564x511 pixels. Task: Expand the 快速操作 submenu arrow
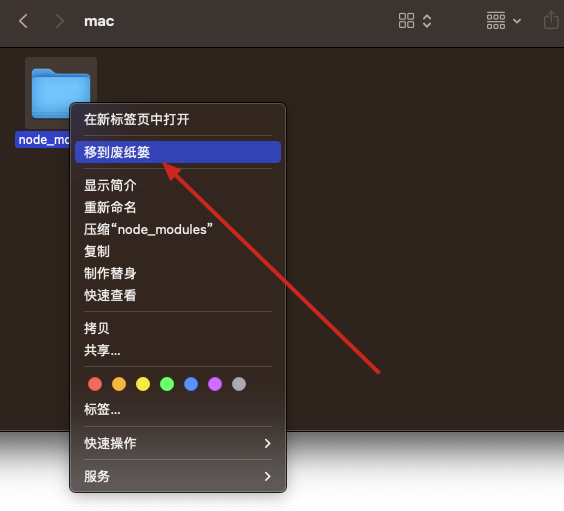click(267, 443)
